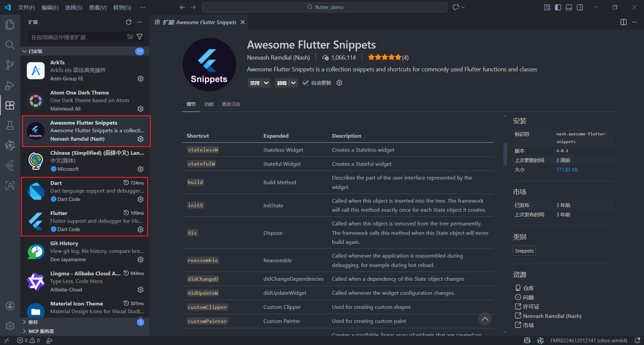
Task: Open the extension filter funnel
Action: point(140,37)
